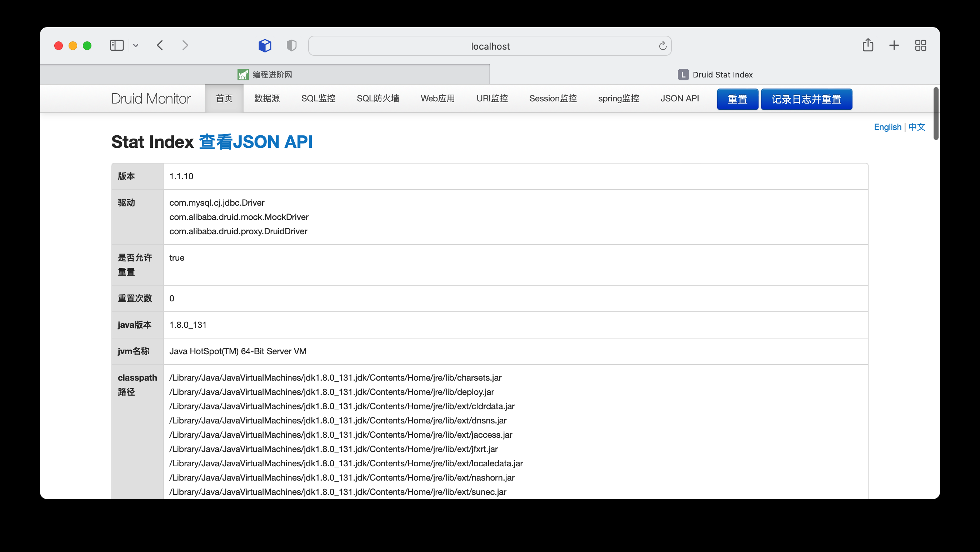Image resolution: width=980 pixels, height=552 pixels.
Task: Go back with the back arrow
Action: (x=160, y=46)
